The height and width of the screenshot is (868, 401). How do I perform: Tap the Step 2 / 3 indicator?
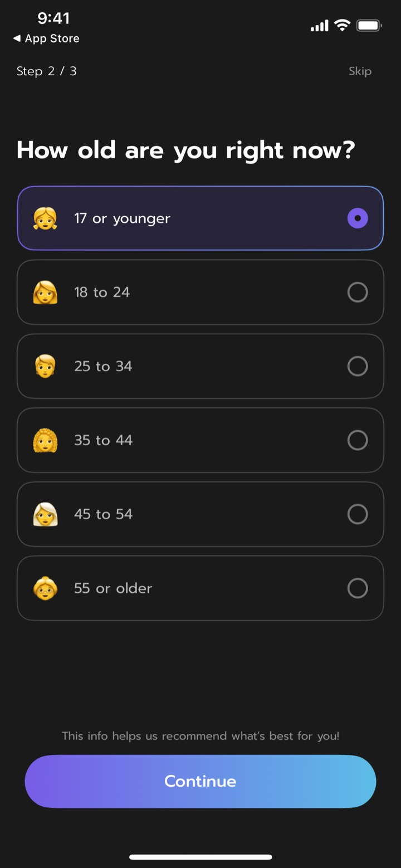[x=46, y=71]
